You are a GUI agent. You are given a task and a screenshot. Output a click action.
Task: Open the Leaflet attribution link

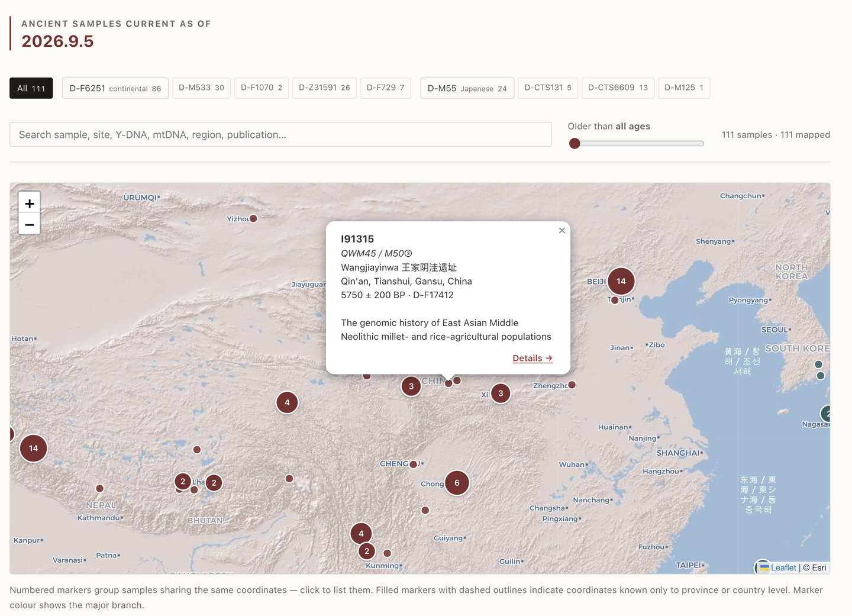point(783,567)
